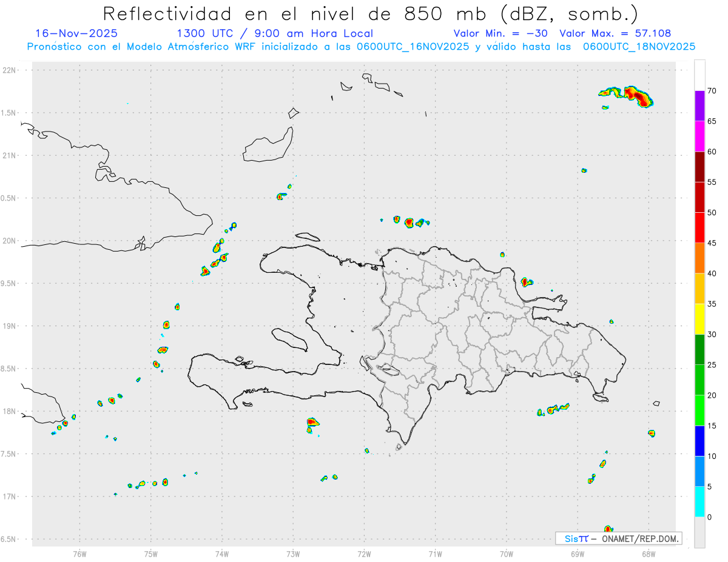The width and height of the screenshot is (728, 562).
Task: Click the "21N" latitude axis label
Action: (10, 155)
